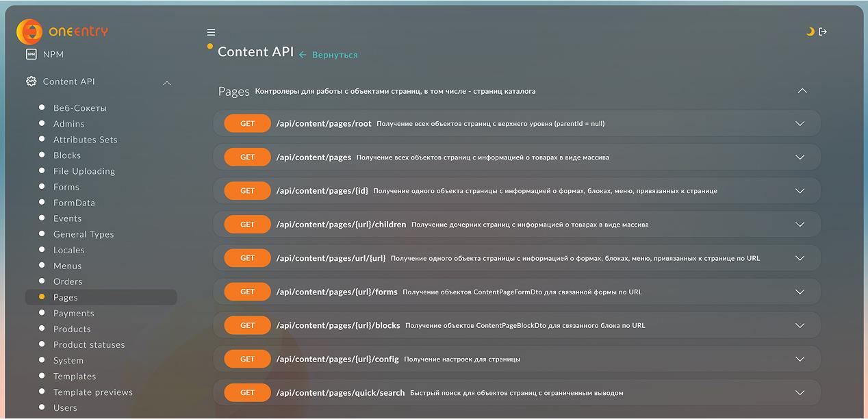868x419 pixels.
Task: Collapse the Pages section chevron
Action: [x=802, y=91]
